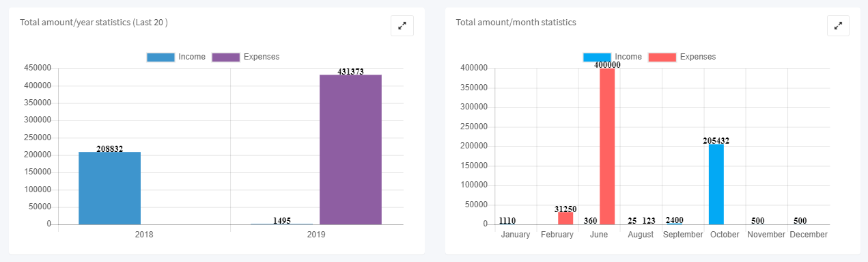
Task: Click the 31250 value label
Action: [565, 209]
